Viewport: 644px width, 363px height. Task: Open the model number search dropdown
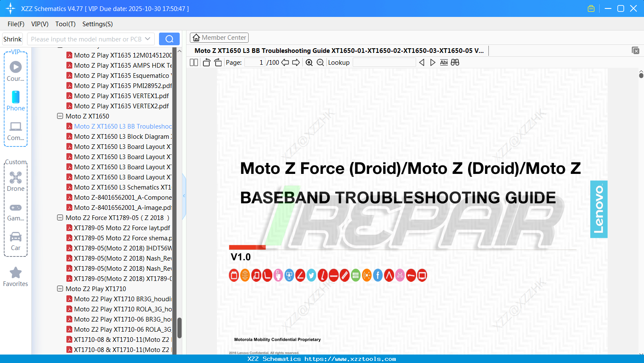tap(148, 38)
